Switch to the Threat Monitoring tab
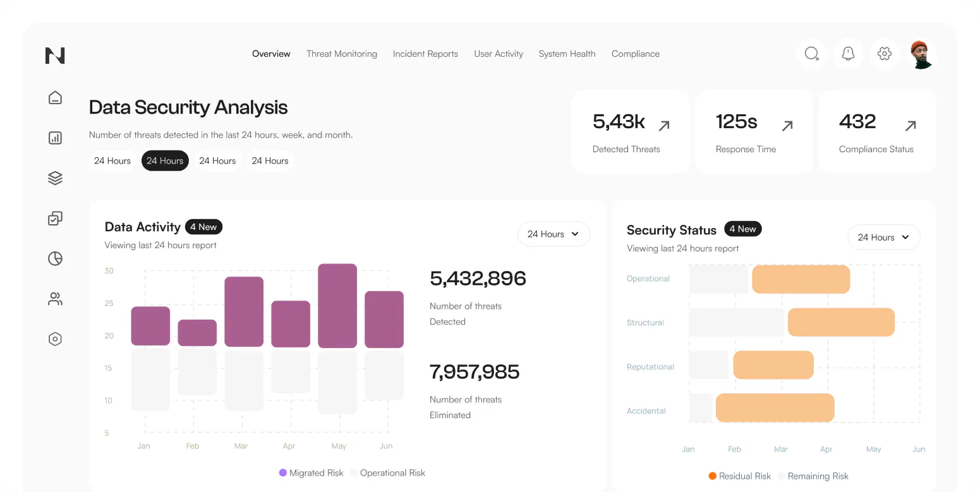Viewport: 980px width, 492px height. (342, 54)
